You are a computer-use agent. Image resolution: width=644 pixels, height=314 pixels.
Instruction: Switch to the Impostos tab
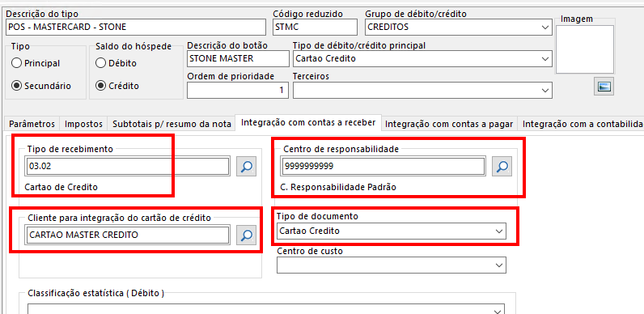(x=83, y=124)
